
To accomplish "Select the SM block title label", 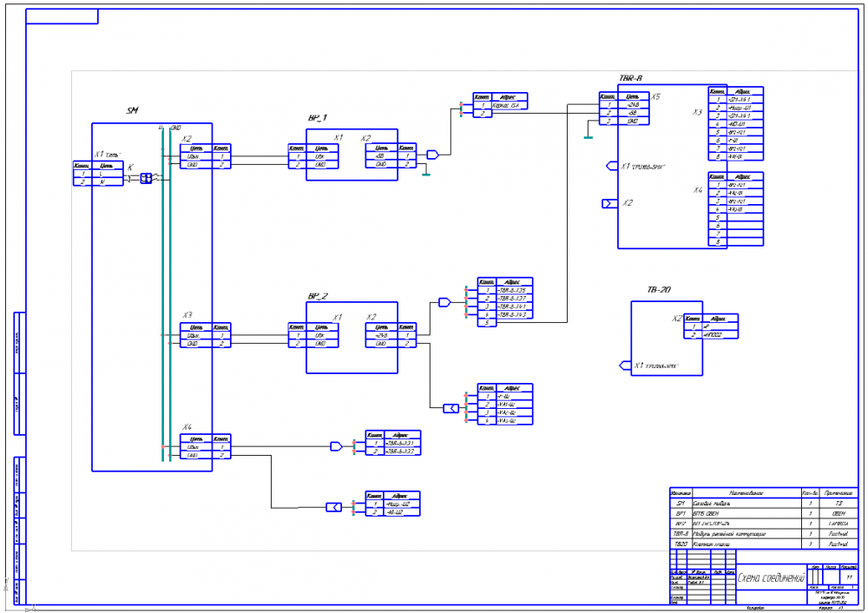I will pos(132,110).
